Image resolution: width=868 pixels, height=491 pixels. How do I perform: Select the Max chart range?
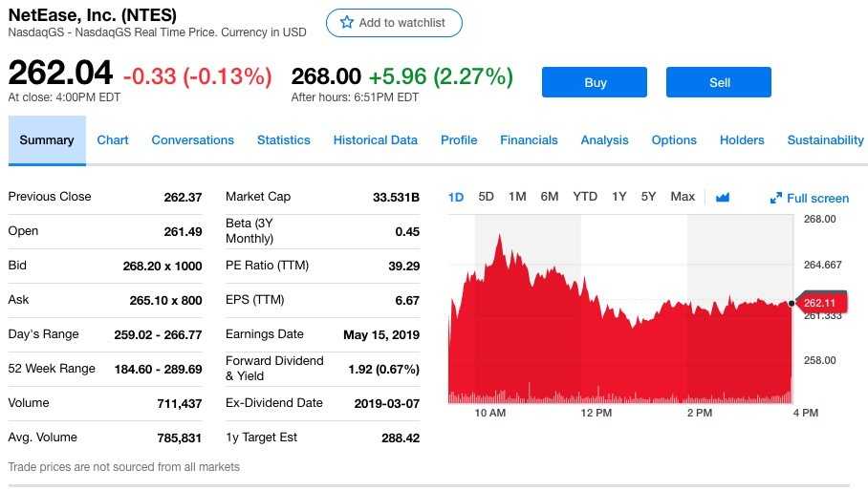tap(683, 197)
